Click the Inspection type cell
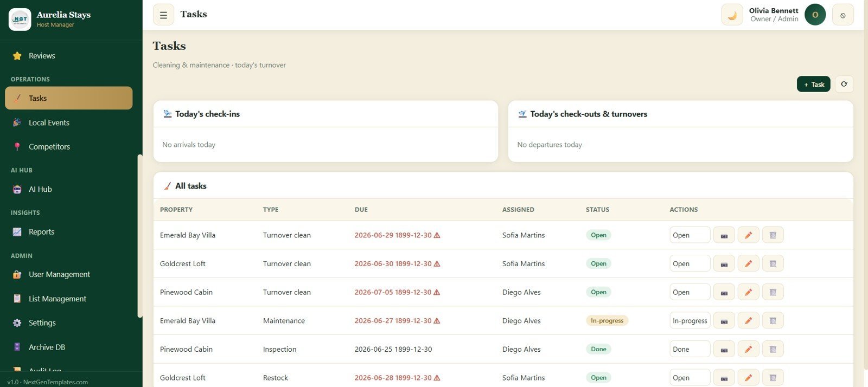 click(280, 349)
